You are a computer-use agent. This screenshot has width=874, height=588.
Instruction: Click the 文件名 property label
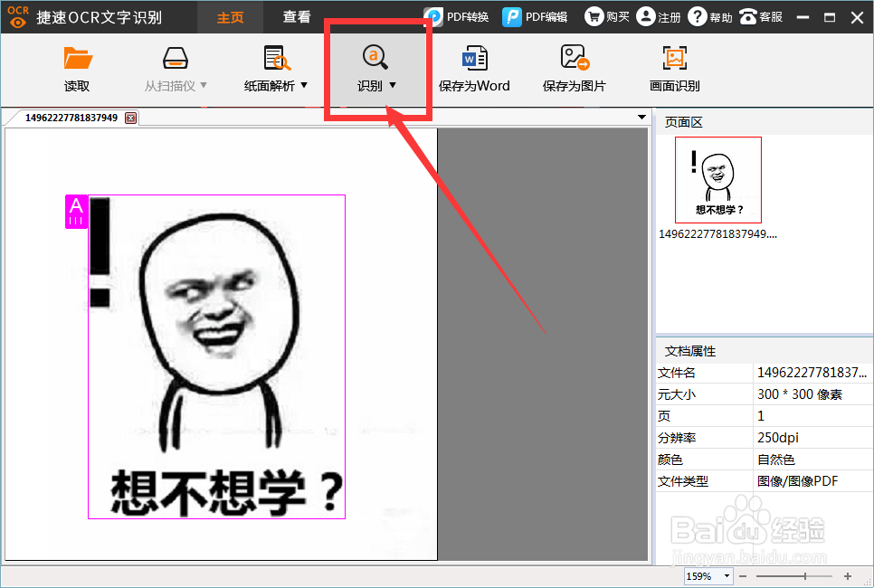[677, 373]
